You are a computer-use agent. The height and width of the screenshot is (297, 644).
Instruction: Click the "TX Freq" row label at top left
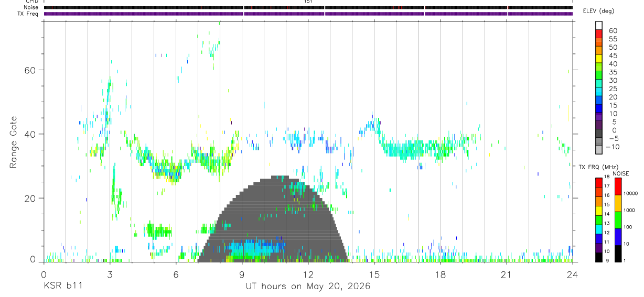(28, 14)
